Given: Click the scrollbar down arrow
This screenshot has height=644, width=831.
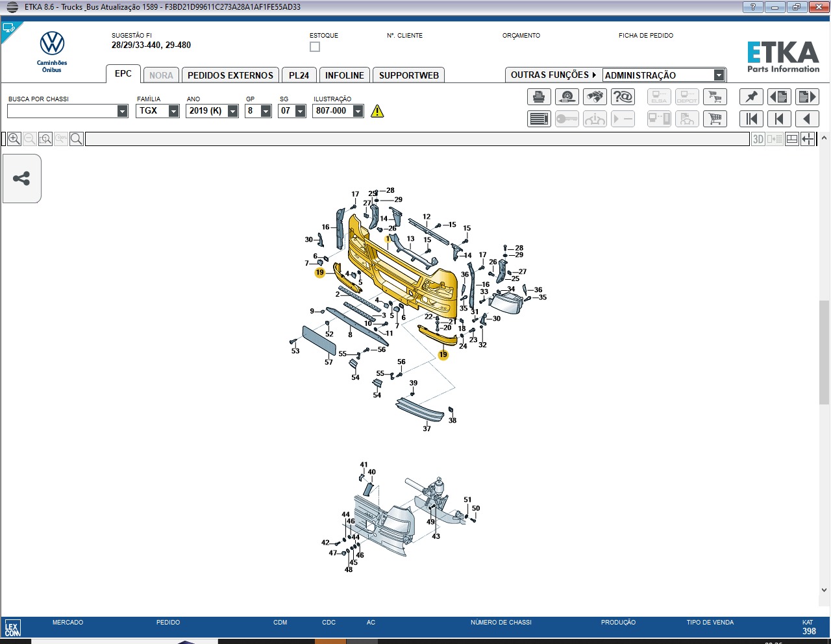Looking at the screenshot, I should [x=824, y=590].
